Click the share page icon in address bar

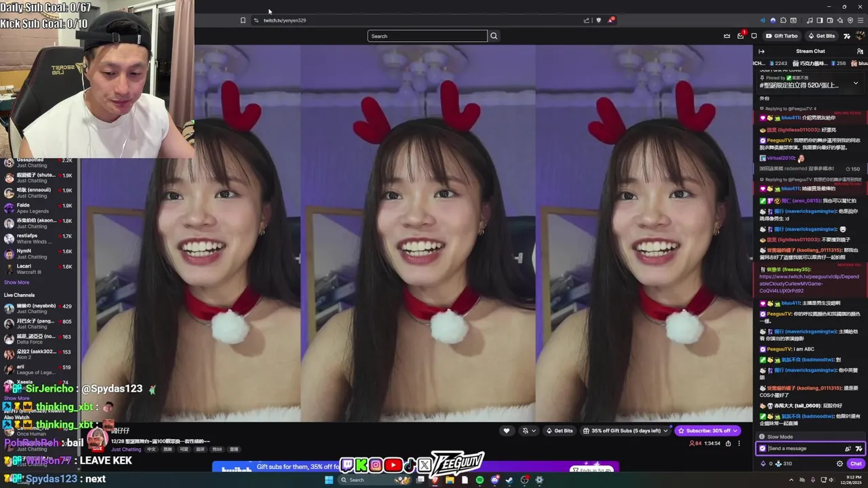(x=587, y=20)
